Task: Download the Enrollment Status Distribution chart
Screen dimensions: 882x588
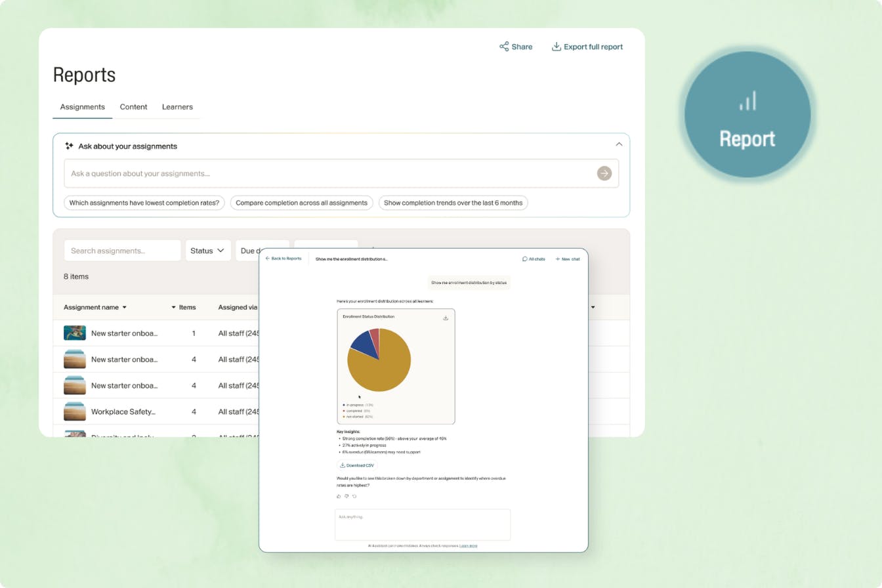Action: (x=446, y=318)
